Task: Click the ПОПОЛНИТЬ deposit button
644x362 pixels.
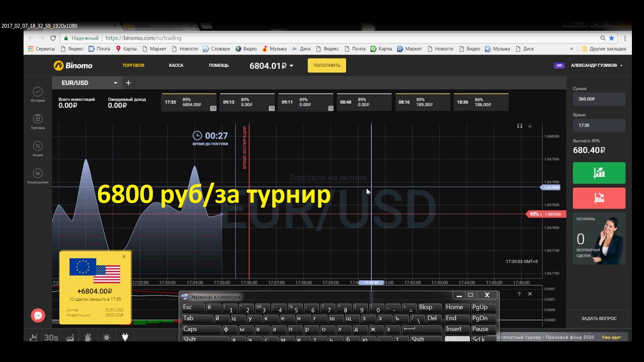Action: (x=327, y=65)
